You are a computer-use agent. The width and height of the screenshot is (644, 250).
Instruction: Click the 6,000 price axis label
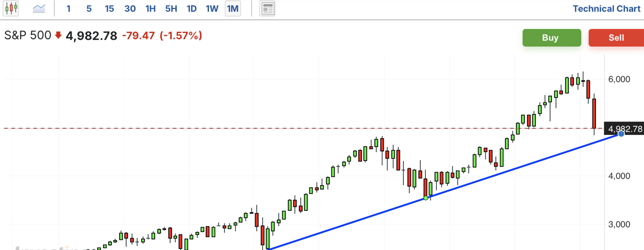[619, 79]
